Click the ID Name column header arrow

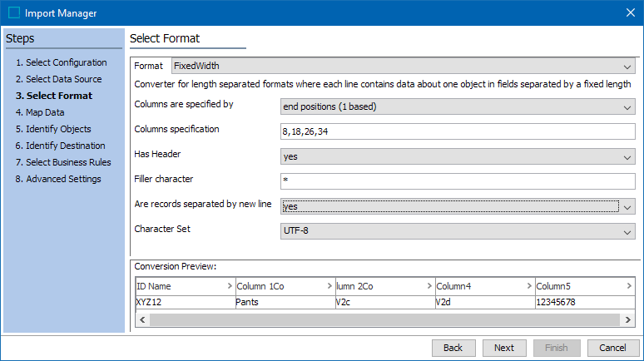(230, 286)
